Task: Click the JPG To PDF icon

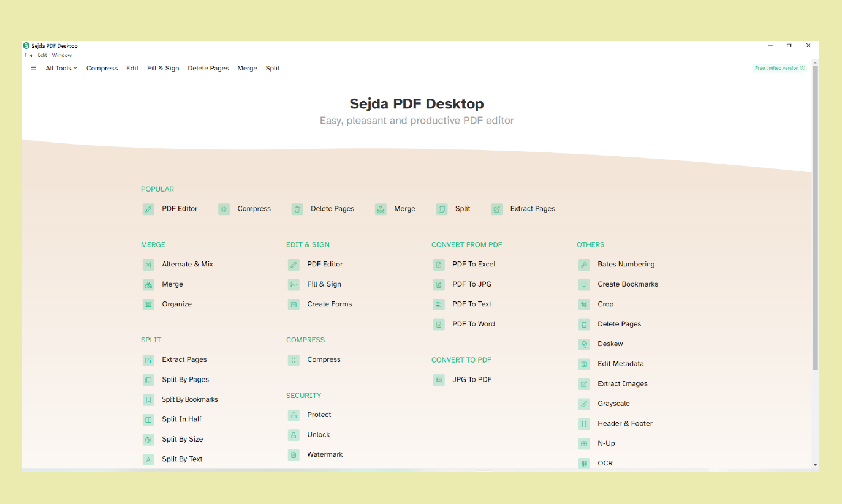Action: pyautogui.click(x=439, y=380)
